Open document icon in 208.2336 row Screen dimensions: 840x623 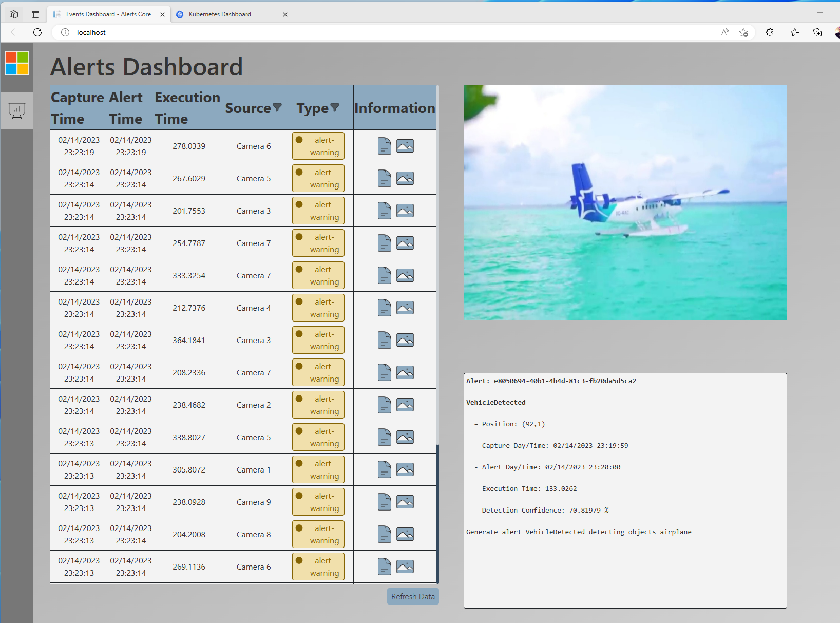coord(385,373)
